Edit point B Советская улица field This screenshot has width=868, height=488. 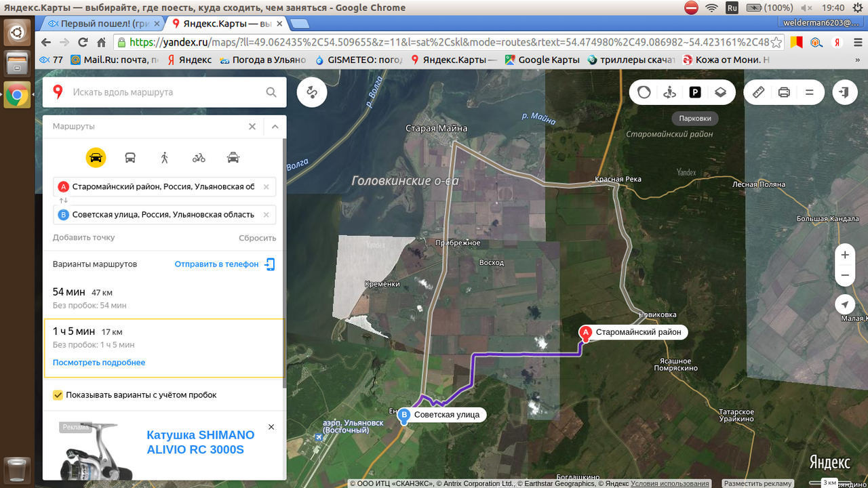click(x=164, y=215)
